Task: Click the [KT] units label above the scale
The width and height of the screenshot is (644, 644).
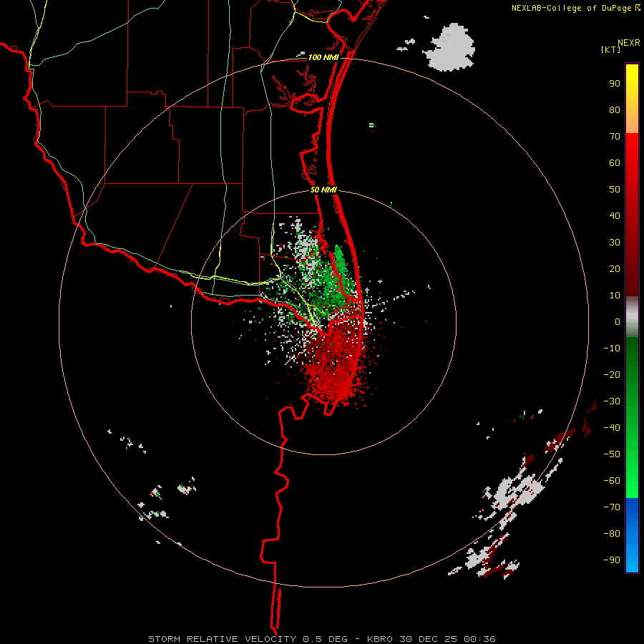Action: click(610, 49)
